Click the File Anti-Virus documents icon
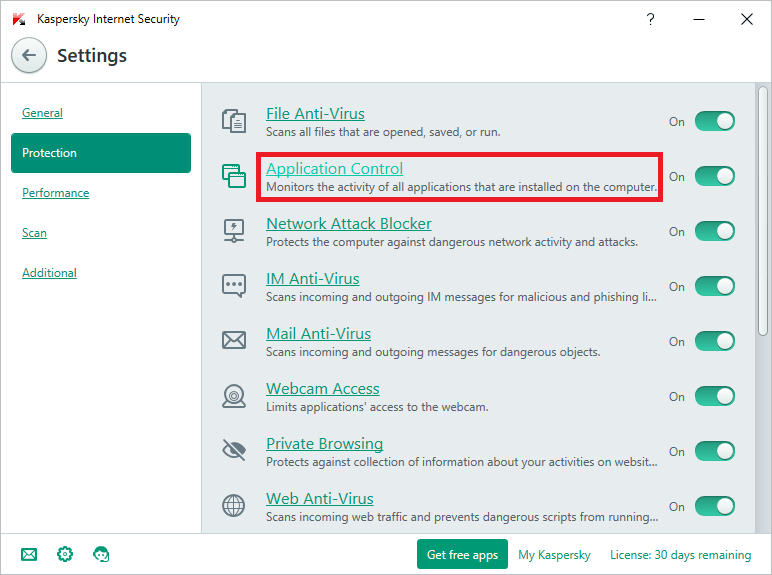 tap(233, 121)
